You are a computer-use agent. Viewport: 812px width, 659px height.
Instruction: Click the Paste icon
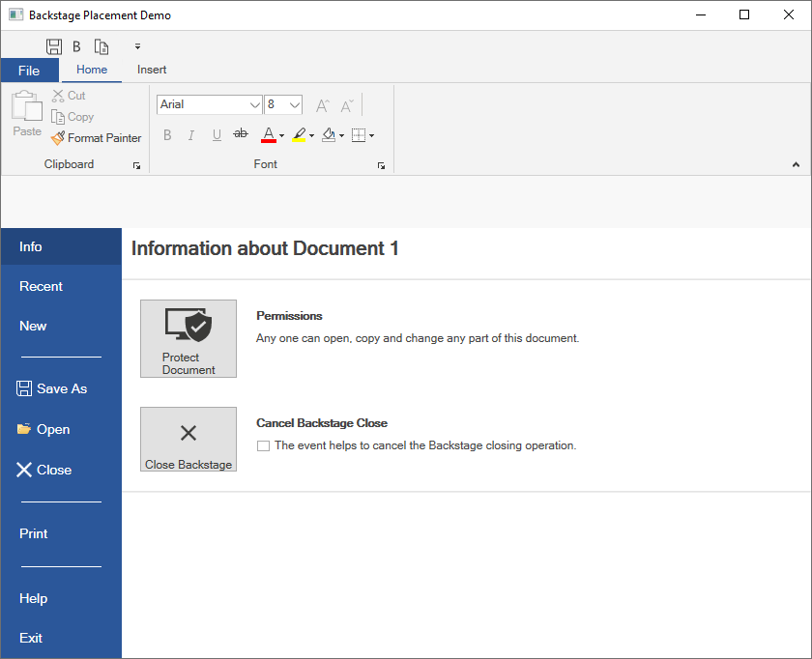pos(26,109)
